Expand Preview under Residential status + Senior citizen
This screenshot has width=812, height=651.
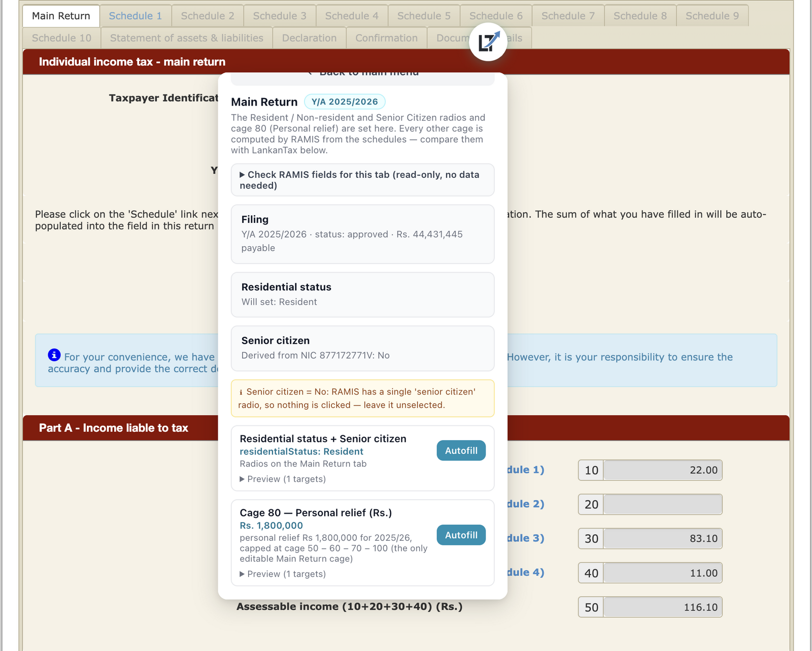tap(283, 479)
